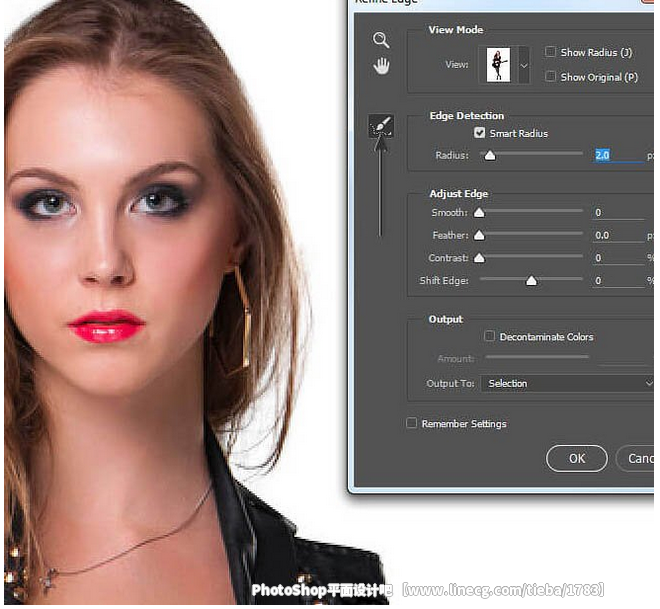This screenshot has width=660, height=609.
Task: Click the Contrast value field
Action: click(618, 258)
